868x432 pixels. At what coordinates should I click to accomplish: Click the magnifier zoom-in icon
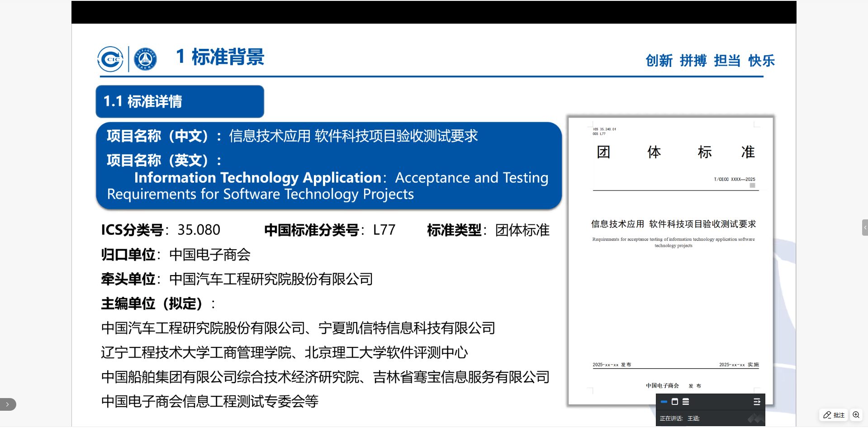(x=856, y=415)
